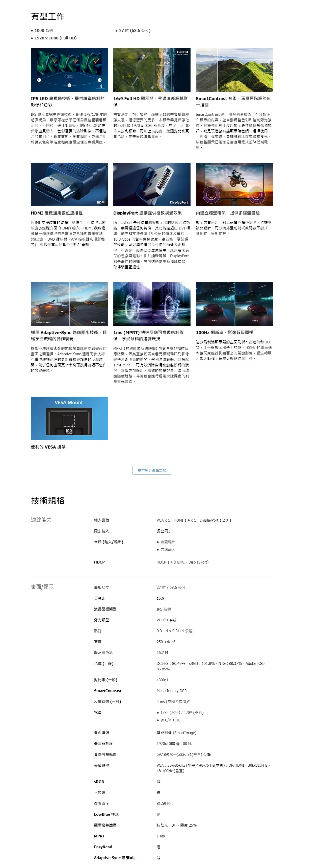Click the Adaptive-Sync racing comparison image
The height and width of the screenshot is (868, 320).
tap(69, 303)
